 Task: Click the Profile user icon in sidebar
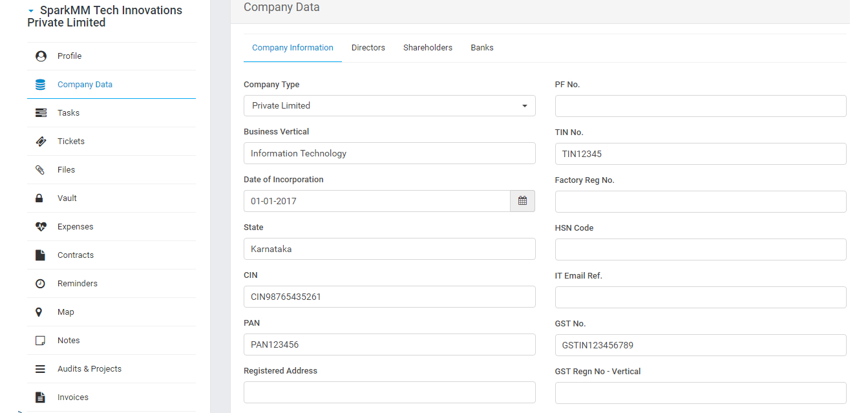coord(41,56)
